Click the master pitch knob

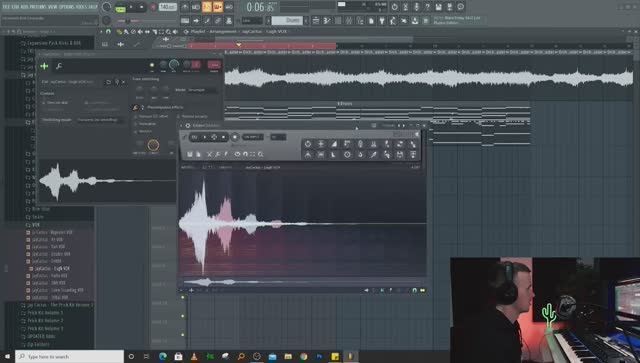coord(107,20)
